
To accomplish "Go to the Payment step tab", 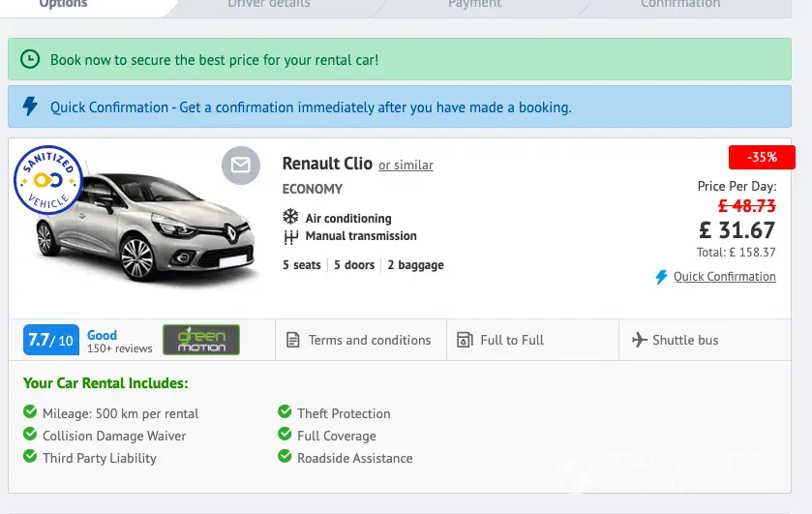I will pos(474,5).
